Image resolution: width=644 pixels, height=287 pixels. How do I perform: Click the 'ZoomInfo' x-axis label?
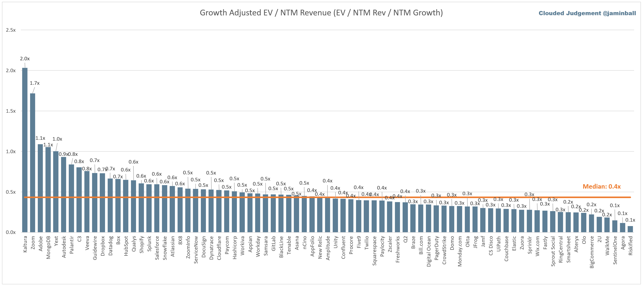tap(188, 247)
